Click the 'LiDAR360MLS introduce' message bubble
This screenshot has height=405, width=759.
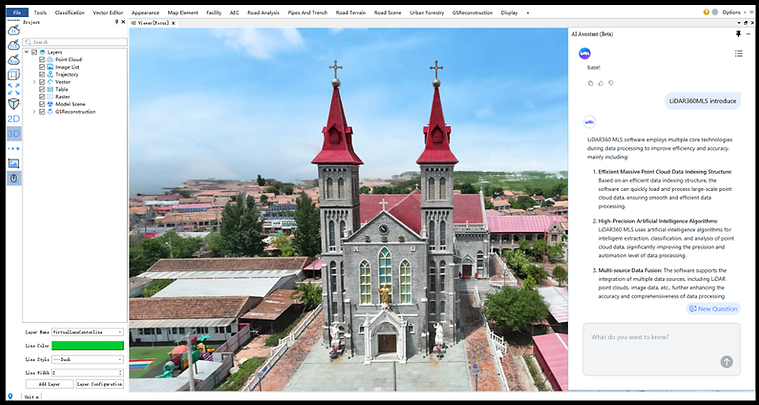[702, 101]
